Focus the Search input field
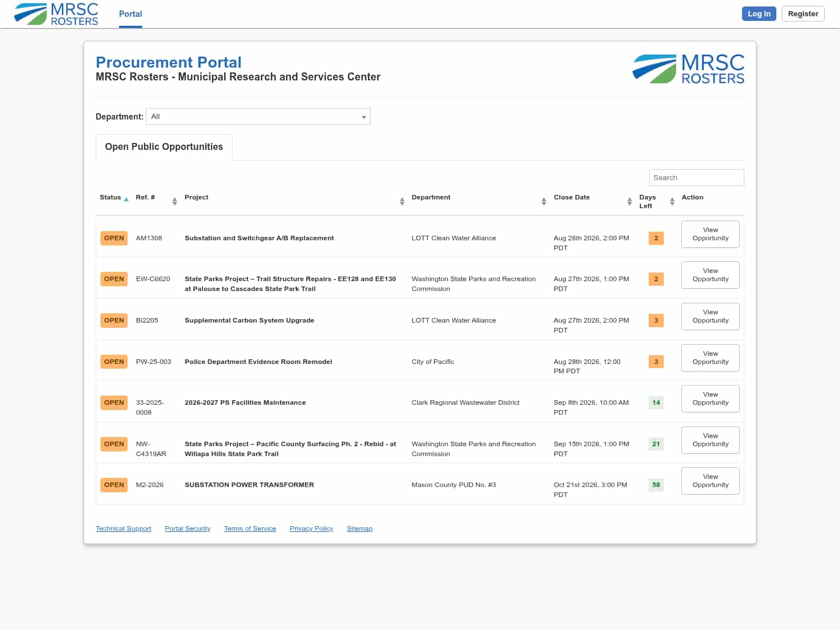 (696, 178)
